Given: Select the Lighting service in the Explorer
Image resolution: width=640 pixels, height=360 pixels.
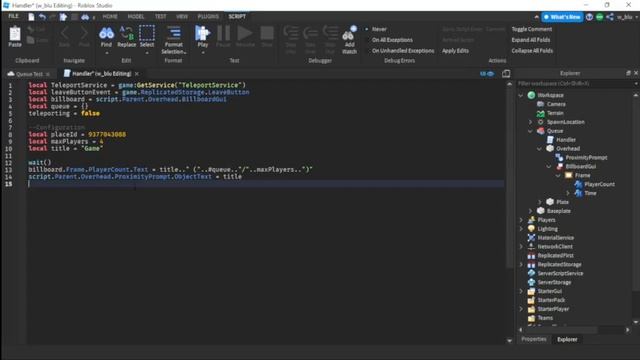Looking at the screenshot, I should tap(547, 229).
